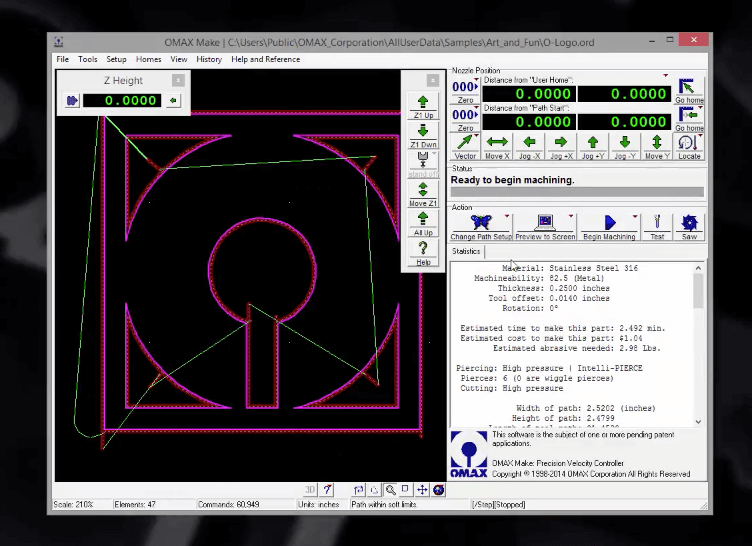Go home to User Home position
Screen dimensions: 752x546
(x=689, y=91)
